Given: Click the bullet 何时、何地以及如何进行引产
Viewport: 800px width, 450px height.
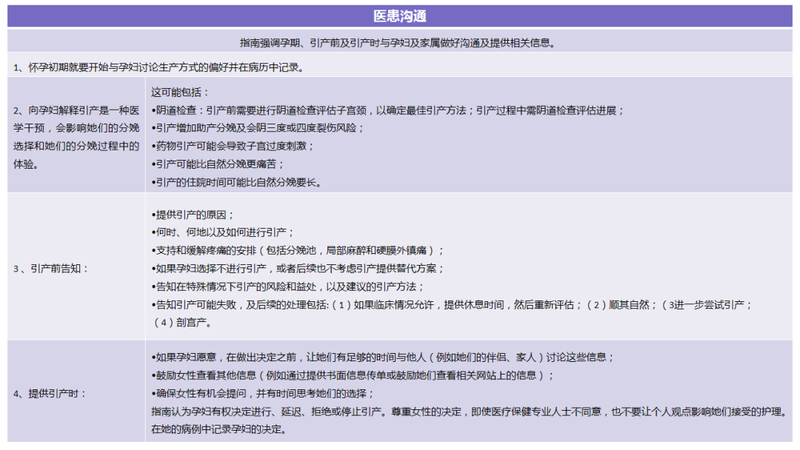Looking at the screenshot, I should pyautogui.click(x=218, y=232).
